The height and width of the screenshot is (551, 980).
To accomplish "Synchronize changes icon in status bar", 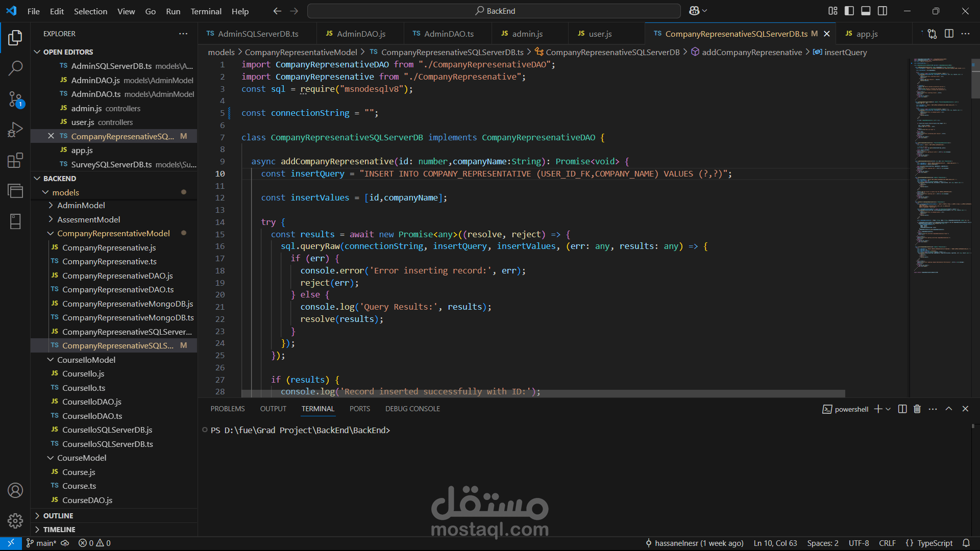I will click(x=65, y=543).
